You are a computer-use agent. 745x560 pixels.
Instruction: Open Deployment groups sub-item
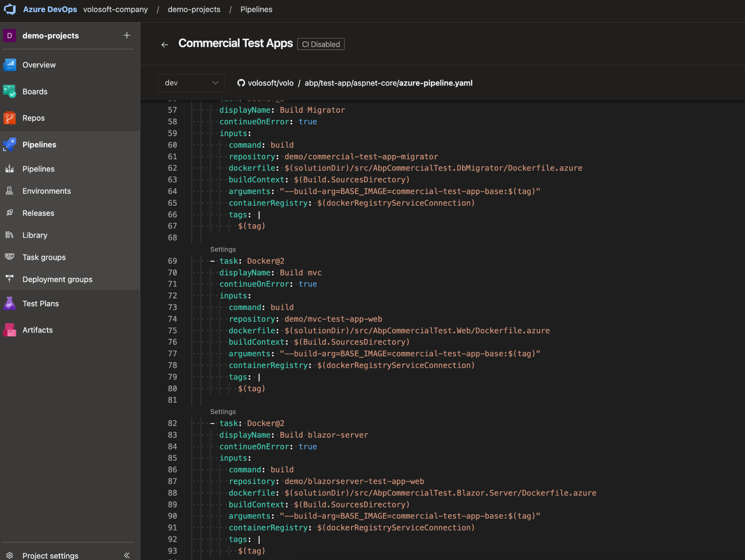click(57, 279)
